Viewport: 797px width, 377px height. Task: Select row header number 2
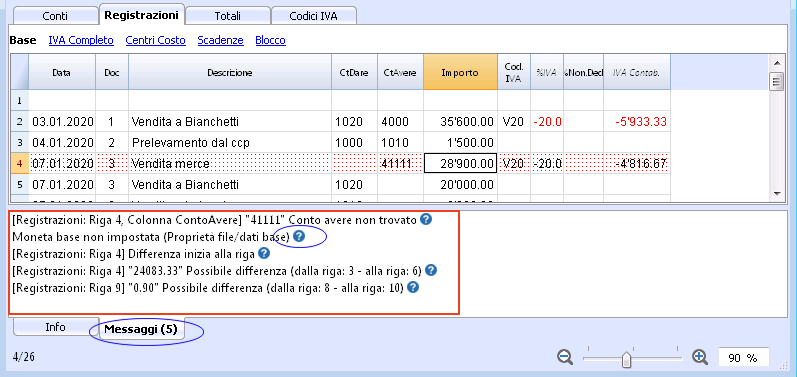point(20,122)
